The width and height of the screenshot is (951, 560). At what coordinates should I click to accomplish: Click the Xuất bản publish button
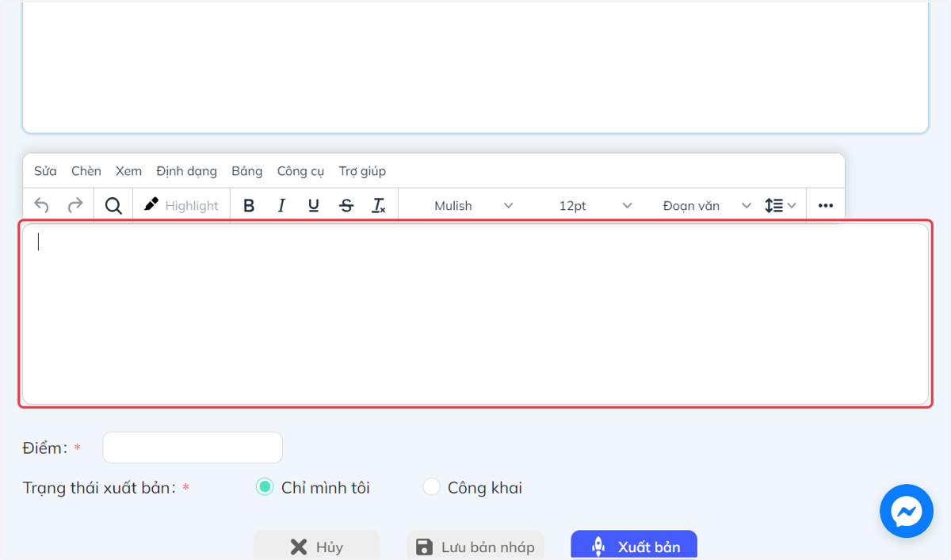pos(634,546)
